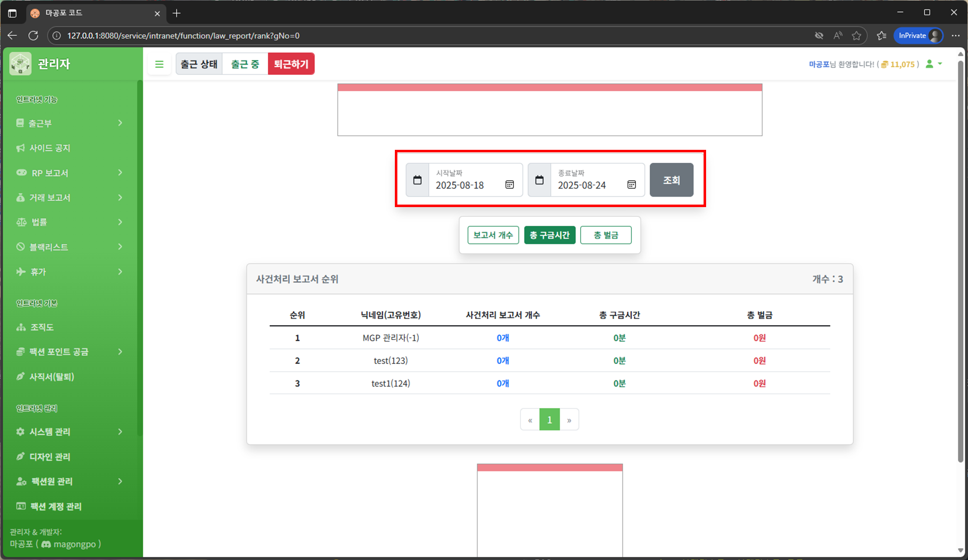Click the 팩션원 관리 user-gear icon
The width and height of the screenshot is (968, 560).
click(x=21, y=481)
